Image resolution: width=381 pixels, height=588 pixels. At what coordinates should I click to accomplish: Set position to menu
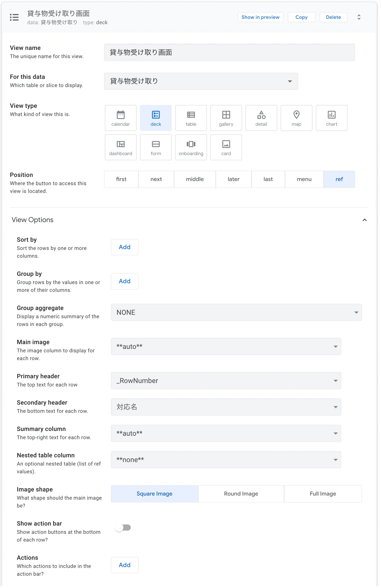pyautogui.click(x=304, y=179)
